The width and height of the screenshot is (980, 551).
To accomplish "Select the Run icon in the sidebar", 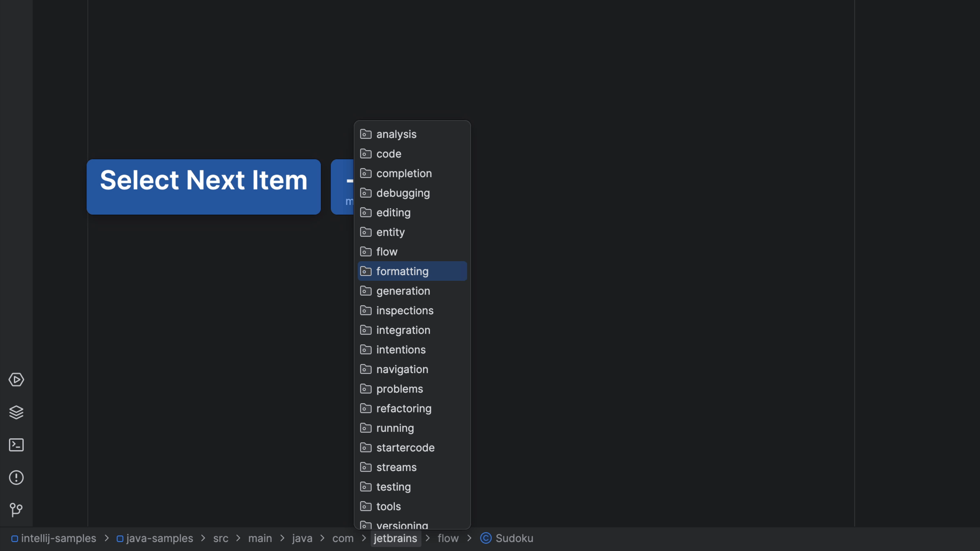I will click(16, 379).
